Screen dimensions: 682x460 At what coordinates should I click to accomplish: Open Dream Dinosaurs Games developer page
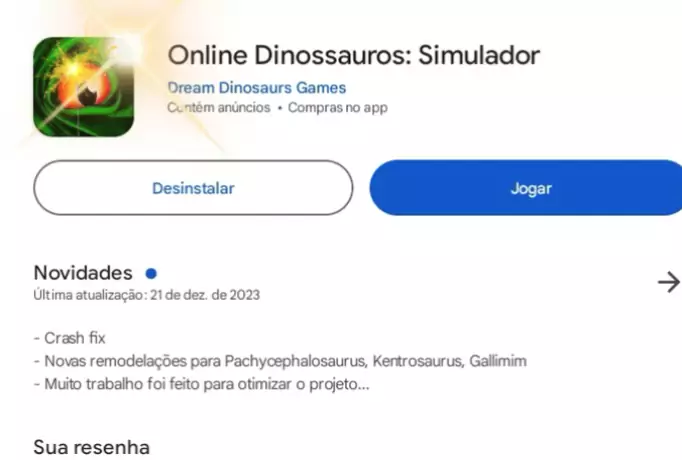tap(257, 88)
